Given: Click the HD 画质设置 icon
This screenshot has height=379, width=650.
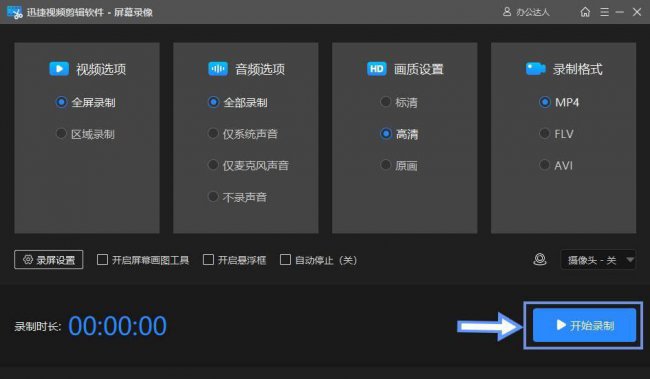Looking at the screenshot, I should point(376,68).
